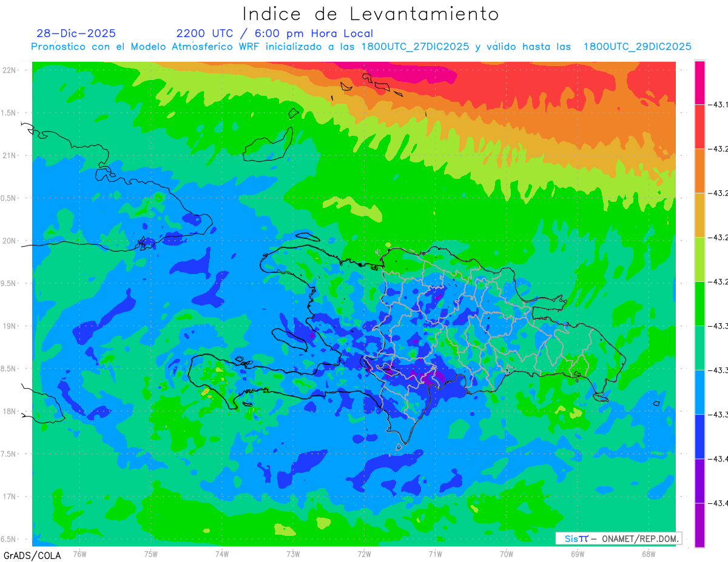The width and height of the screenshot is (728, 562).
Task: Click the '18N' latitude label
Action: pos(9,411)
